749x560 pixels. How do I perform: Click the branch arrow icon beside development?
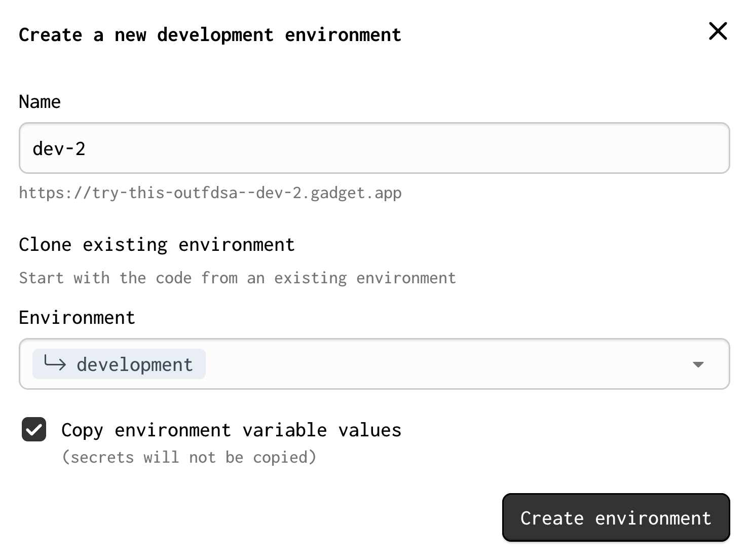click(x=55, y=363)
